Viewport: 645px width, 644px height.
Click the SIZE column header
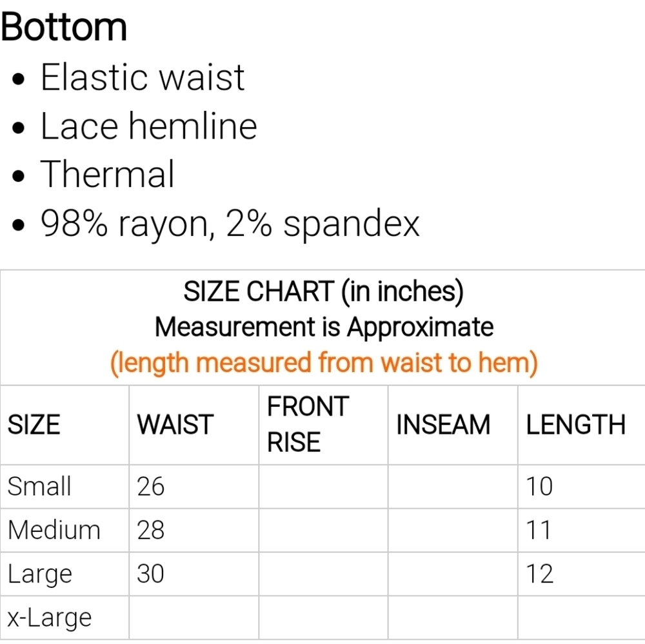coord(34,425)
